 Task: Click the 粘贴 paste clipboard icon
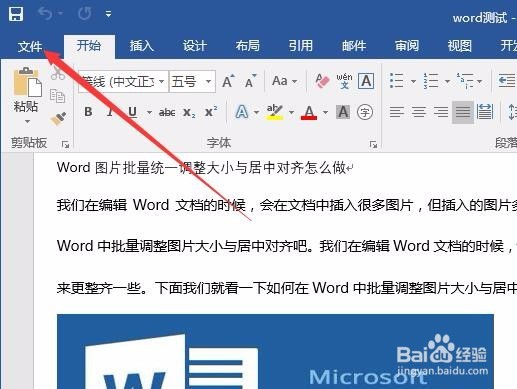coord(27,82)
